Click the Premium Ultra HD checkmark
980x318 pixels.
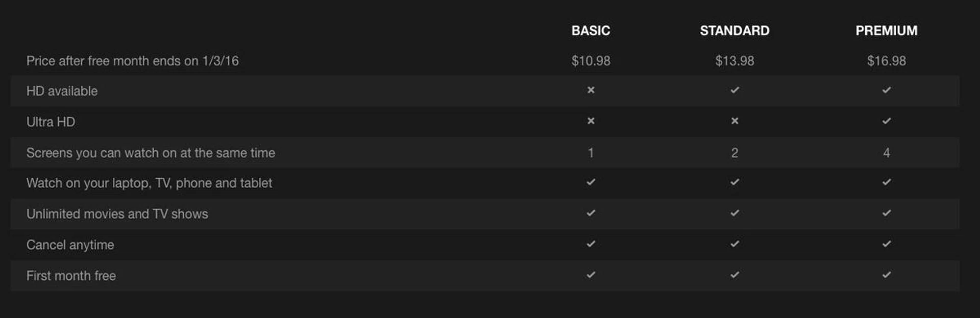[x=887, y=121]
